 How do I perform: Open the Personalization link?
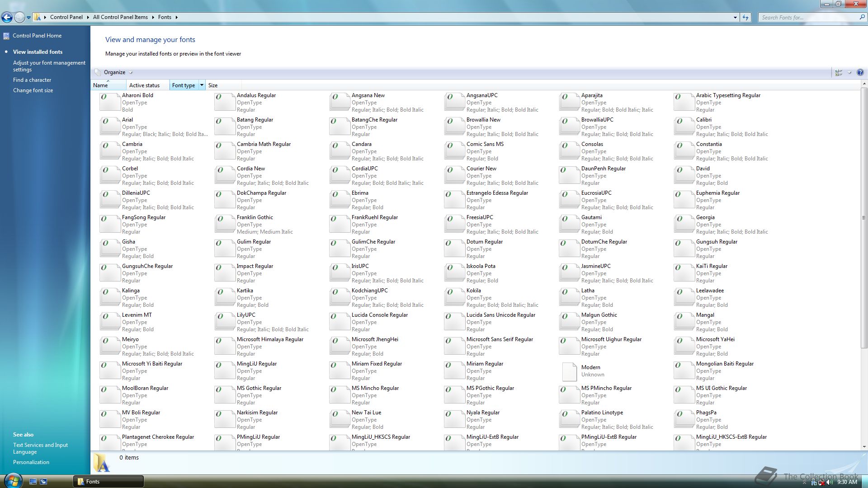pos(31,462)
